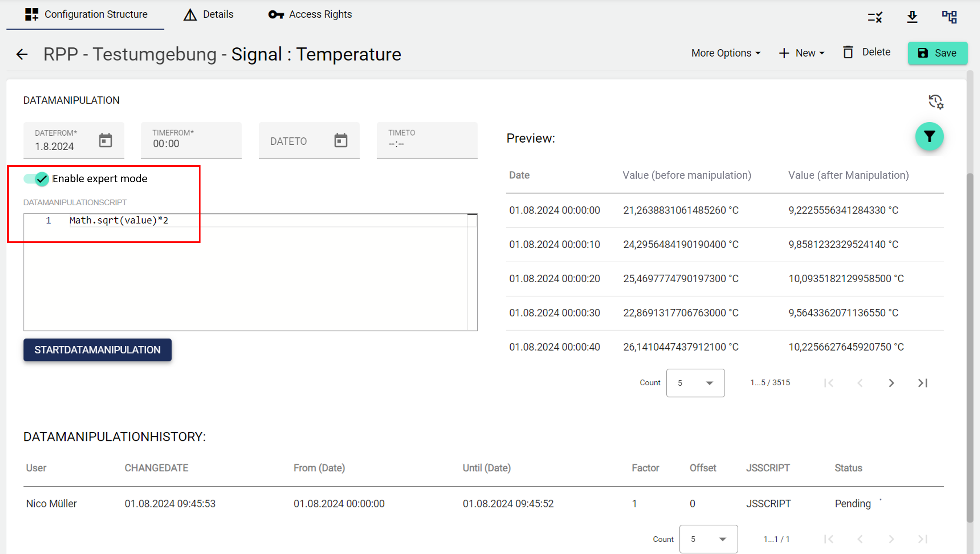The height and width of the screenshot is (554, 980).
Task: Go to next page of preview
Action: pyautogui.click(x=891, y=383)
